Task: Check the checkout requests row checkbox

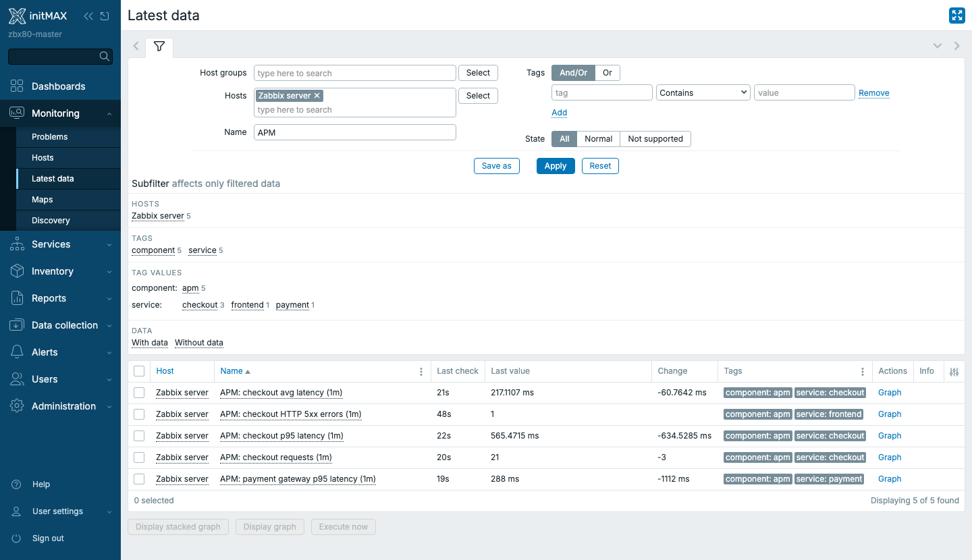Action: [x=139, y=457]
